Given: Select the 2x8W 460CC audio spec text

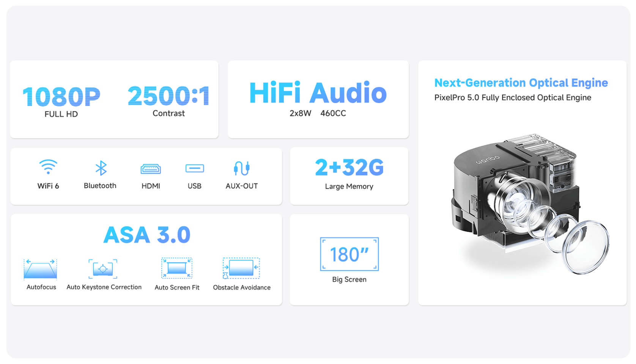Looking at the screenshot, I should pos(318,113).
